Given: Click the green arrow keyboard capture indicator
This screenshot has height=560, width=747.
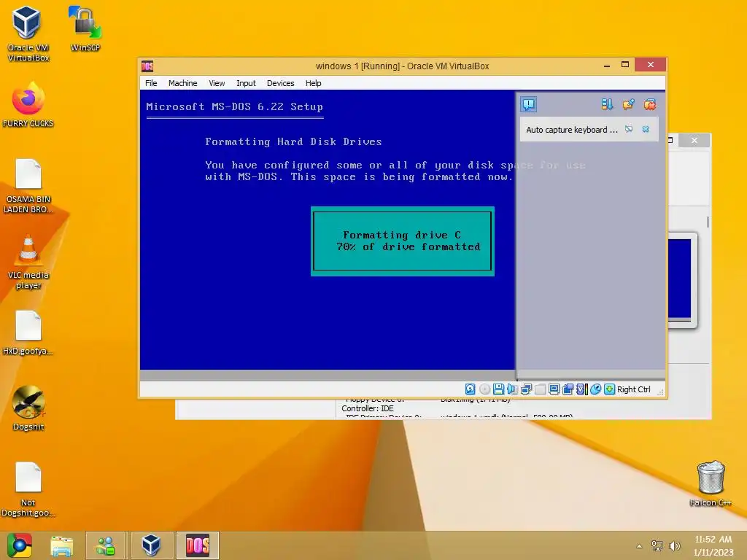Looking at the screenshot, I should click(x=609, y=389).
